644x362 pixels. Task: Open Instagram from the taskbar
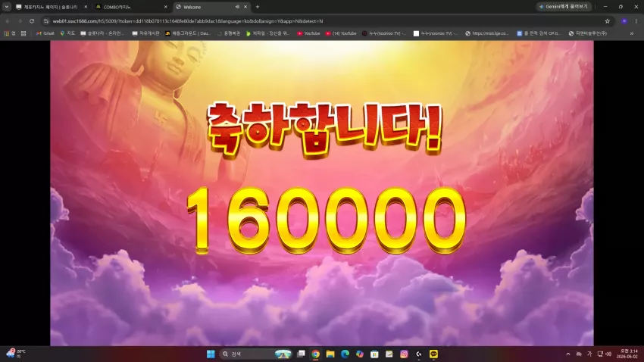404,354
